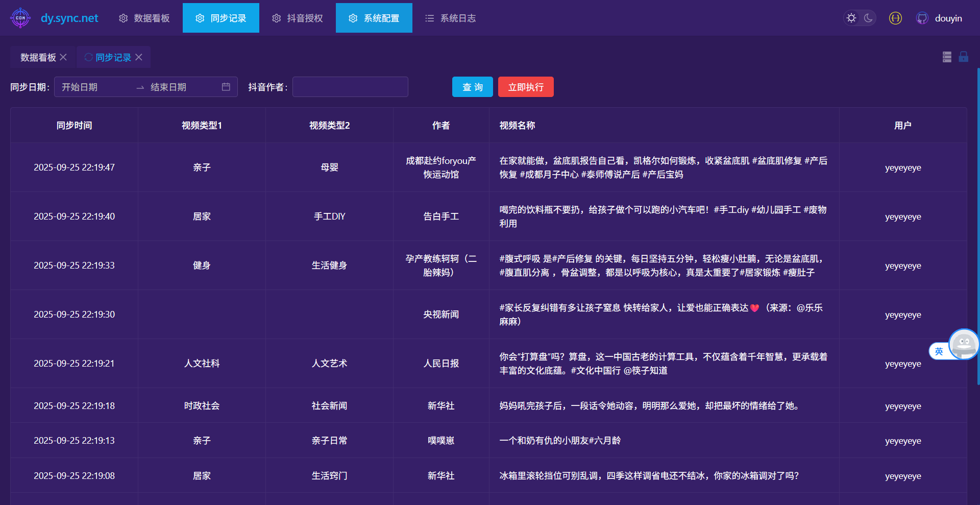Click the 同步时间 column header

point(74,125)
